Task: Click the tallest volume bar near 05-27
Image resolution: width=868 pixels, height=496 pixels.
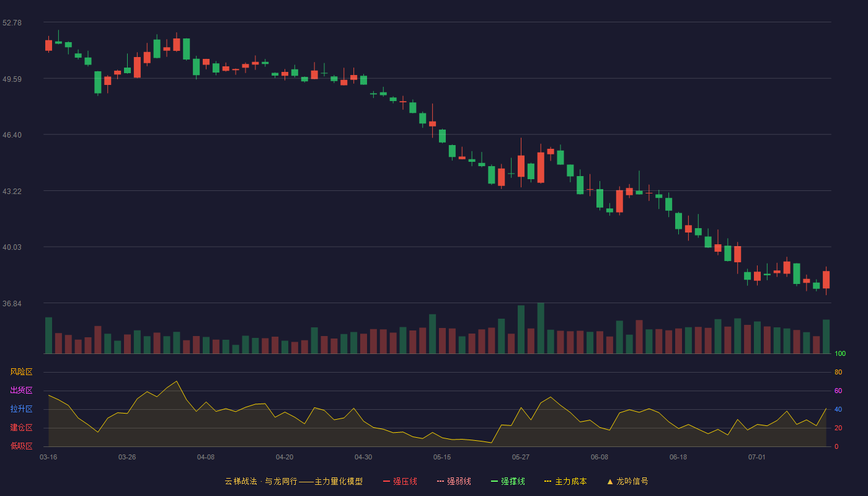Action: (541, 328)
